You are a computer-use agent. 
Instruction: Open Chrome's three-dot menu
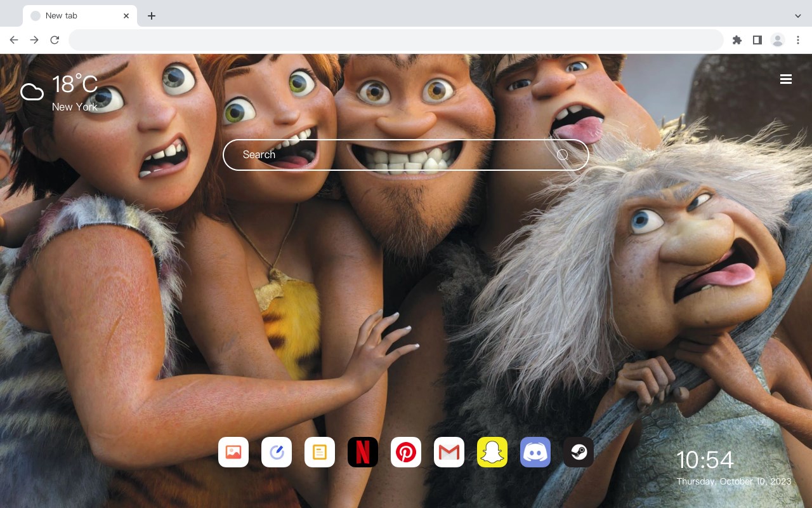798,40
